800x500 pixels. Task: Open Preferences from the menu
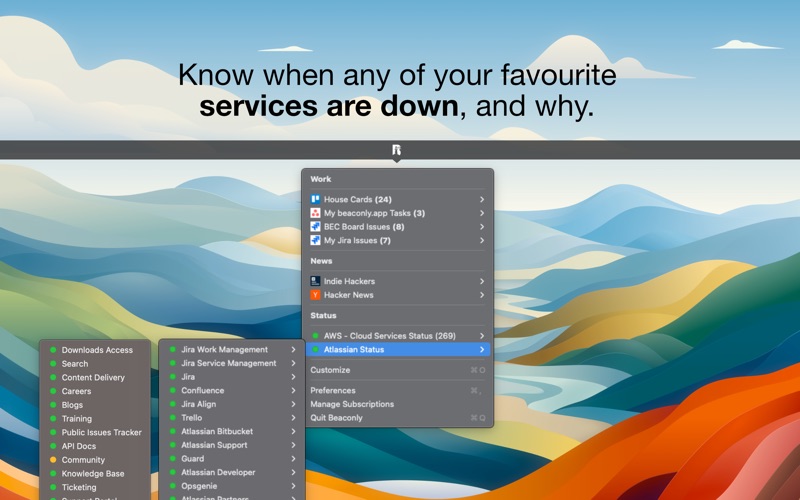click(x=398, y=390)
